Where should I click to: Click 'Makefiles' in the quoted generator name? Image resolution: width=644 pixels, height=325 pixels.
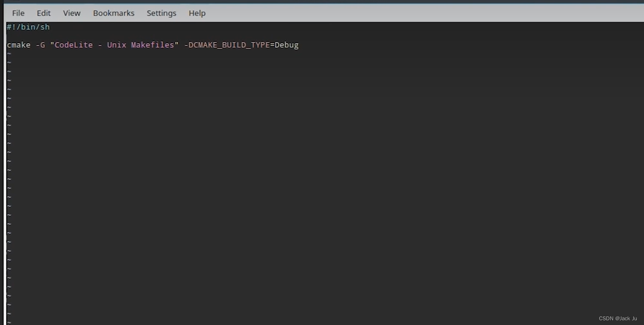[153, 45]
